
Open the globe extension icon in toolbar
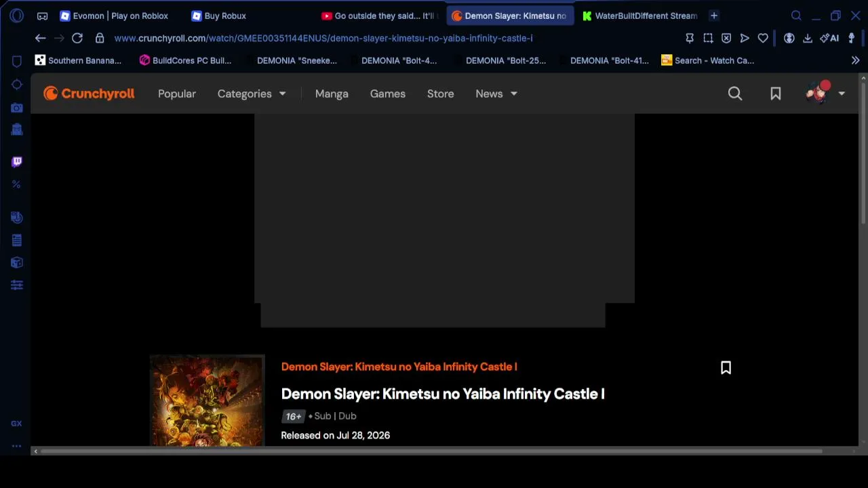point(789,38)
